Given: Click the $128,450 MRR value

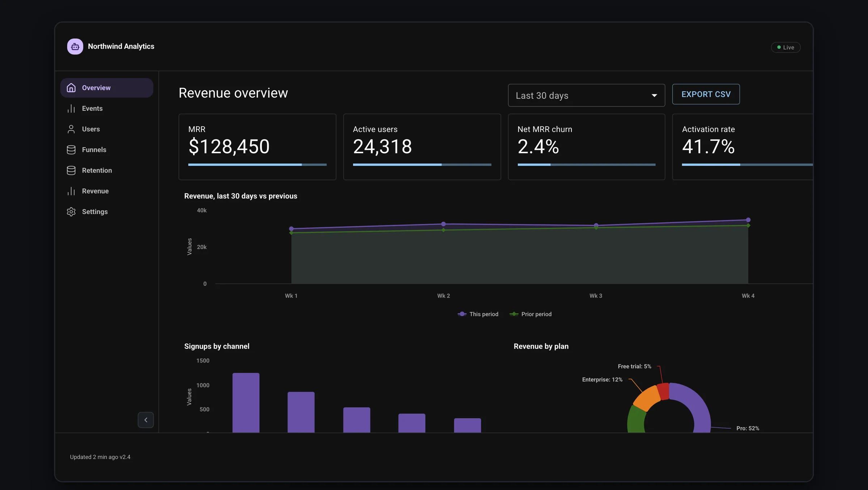Looking at the screenshot, I should [229, 147].
